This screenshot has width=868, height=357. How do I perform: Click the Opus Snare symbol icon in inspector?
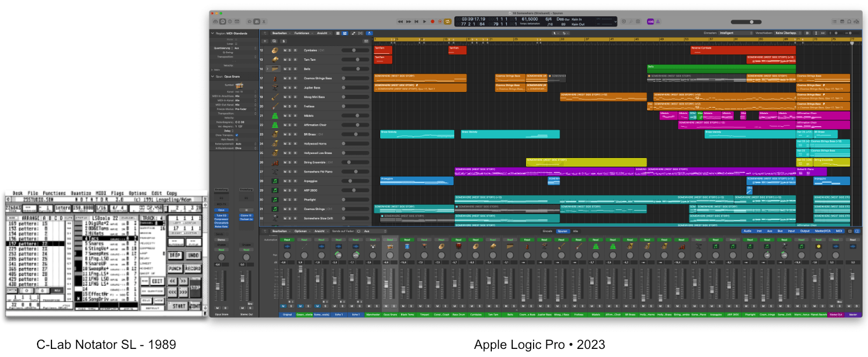coord(240,86)
